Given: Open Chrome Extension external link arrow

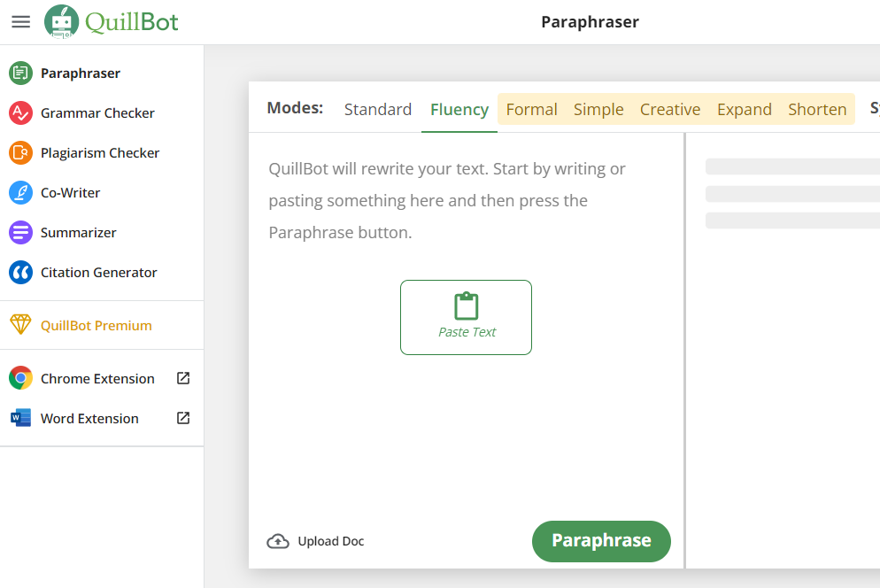Looking at the screenshot, I should 183,378.
